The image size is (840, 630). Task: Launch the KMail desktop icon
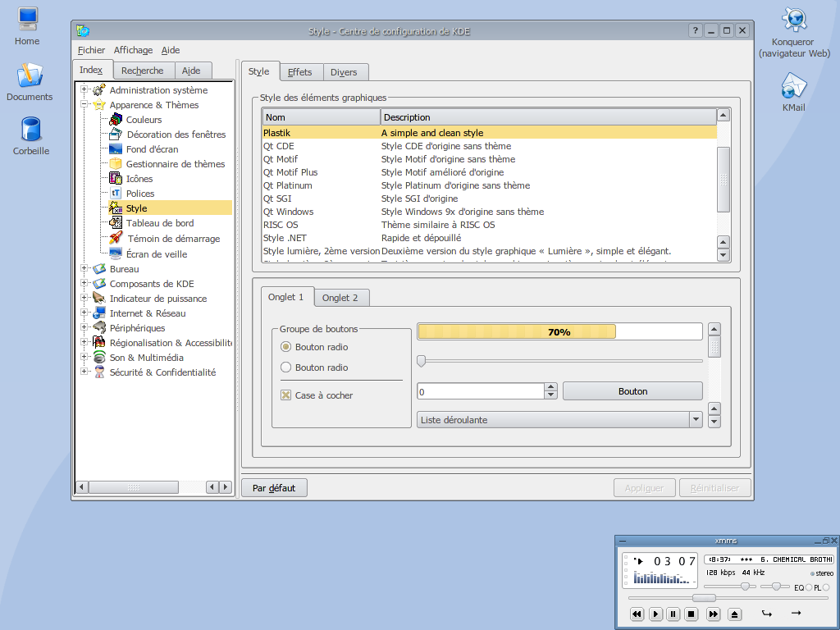click(793, 85)
